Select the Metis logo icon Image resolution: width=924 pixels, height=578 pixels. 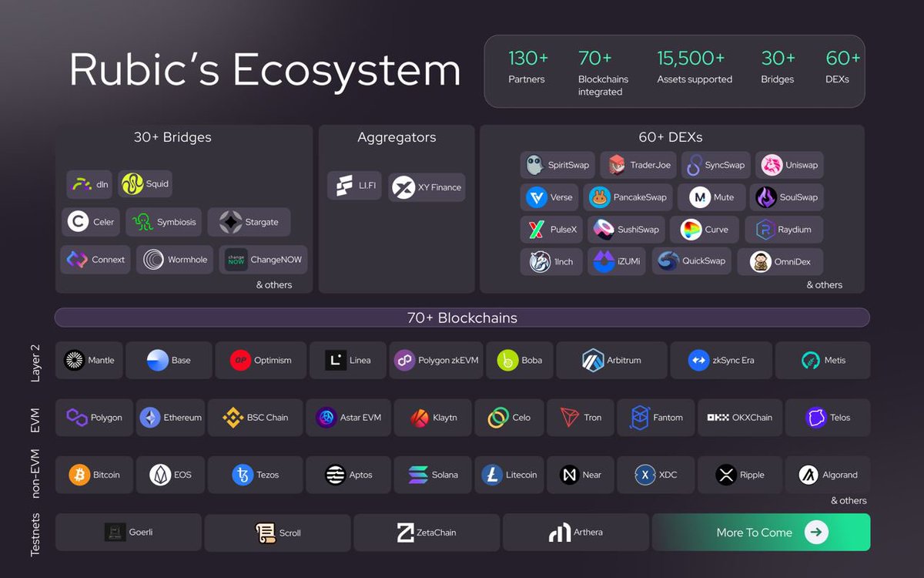pos(811,360)
